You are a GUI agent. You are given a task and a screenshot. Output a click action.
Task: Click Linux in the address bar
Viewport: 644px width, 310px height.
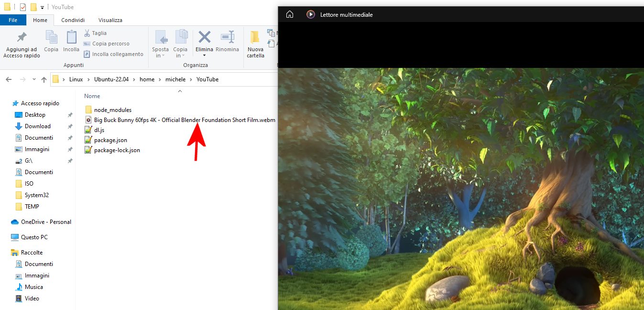point(76,79)
